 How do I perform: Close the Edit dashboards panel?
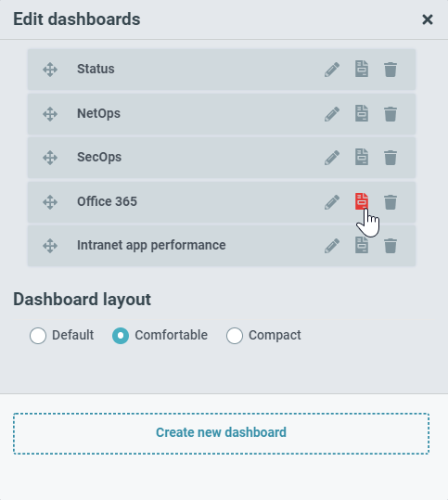click(428, 19)
